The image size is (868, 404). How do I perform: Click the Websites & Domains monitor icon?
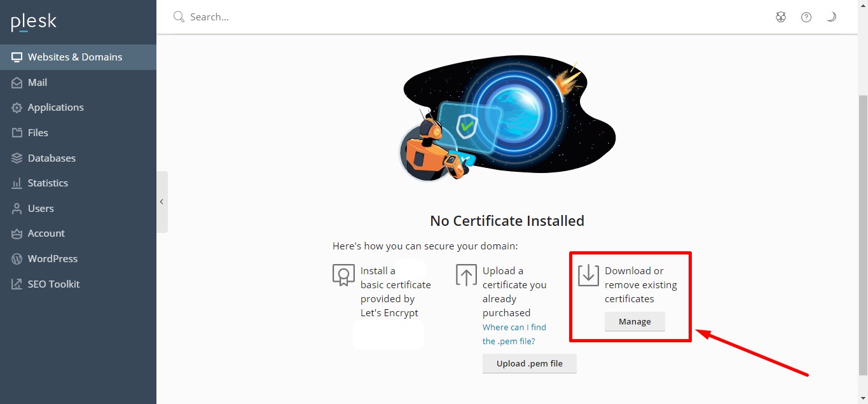pos(17,57)
